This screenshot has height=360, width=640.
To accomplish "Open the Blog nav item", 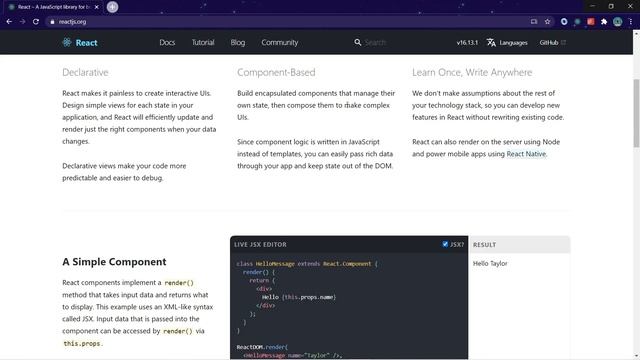I will pyautogui.click(x=238, y=42).
